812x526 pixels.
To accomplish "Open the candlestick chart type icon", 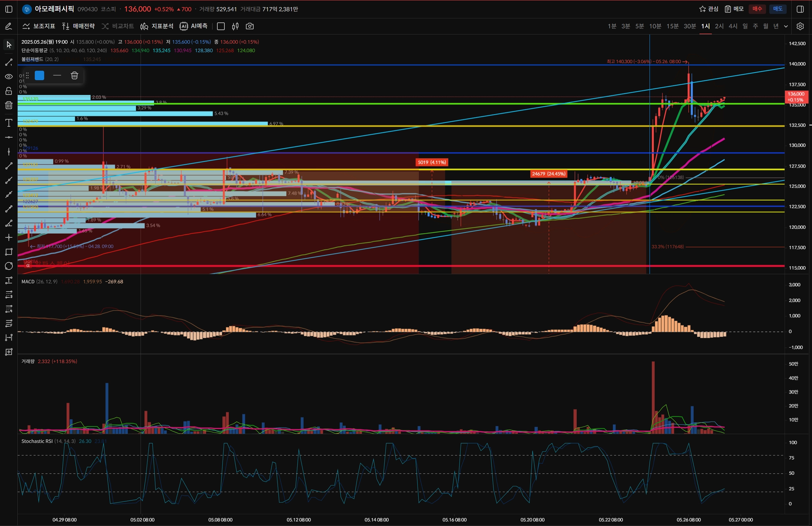I will click(x=235, y=26).
